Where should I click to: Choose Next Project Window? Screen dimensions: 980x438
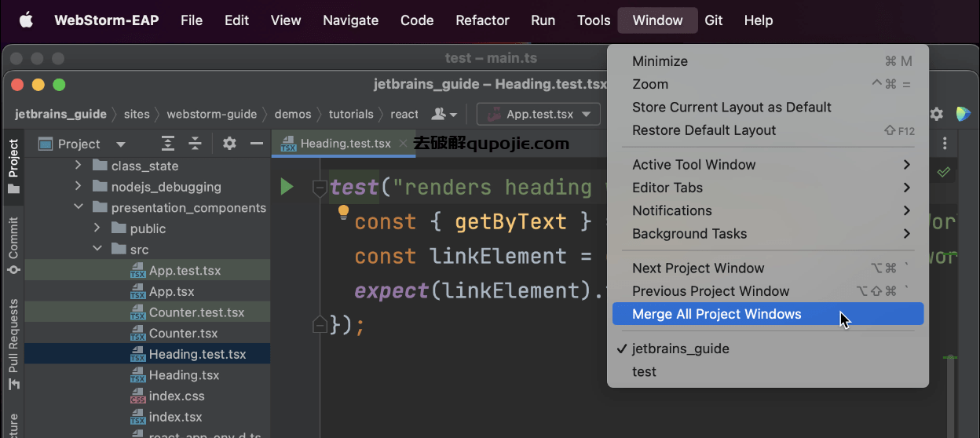[768, 268]
